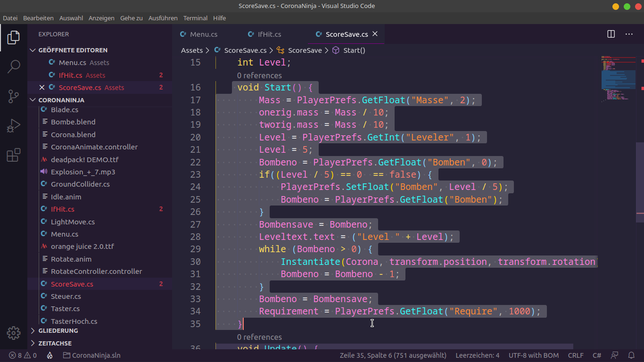Open the Run and Debug view
This screenshot has width=644, height=362.
point(14,126)
